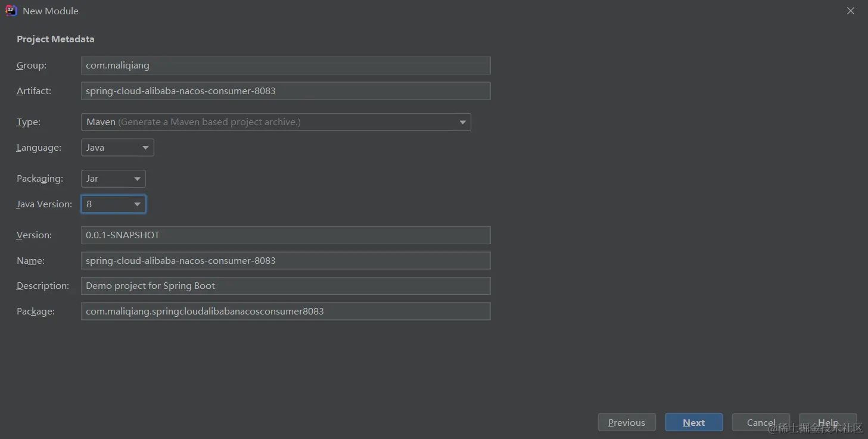Click the Package input field

285,311
